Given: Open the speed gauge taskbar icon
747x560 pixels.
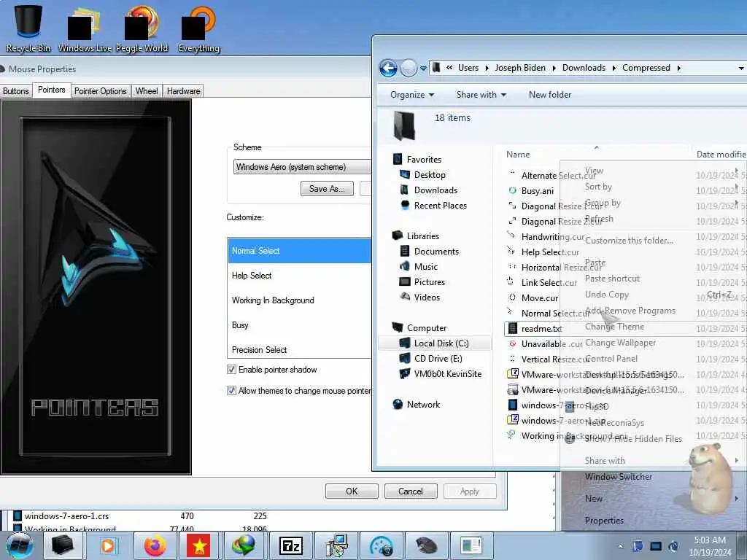Looking at the screenshot, I should pyautogui.click(x=381, y=545).
